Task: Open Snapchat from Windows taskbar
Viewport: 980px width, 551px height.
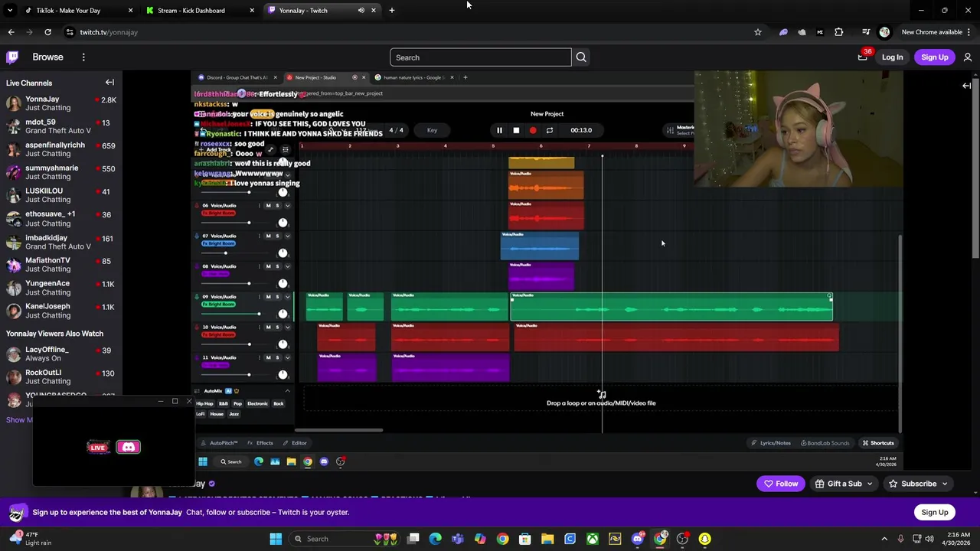Action: pos(704,539)
